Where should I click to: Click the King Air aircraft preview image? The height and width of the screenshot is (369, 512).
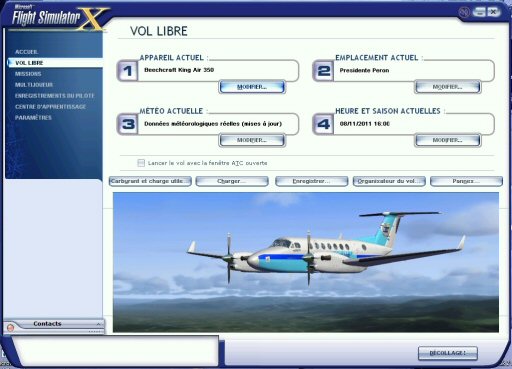306,262
